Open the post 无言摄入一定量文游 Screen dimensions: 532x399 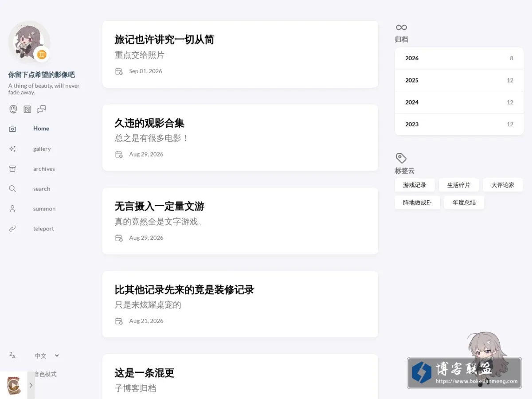point(159,206)
